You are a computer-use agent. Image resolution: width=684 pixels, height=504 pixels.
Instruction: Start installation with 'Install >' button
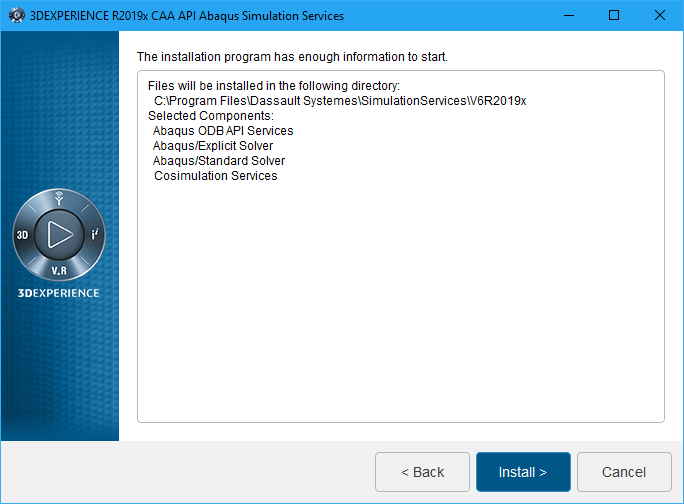(x=523, y=472)
